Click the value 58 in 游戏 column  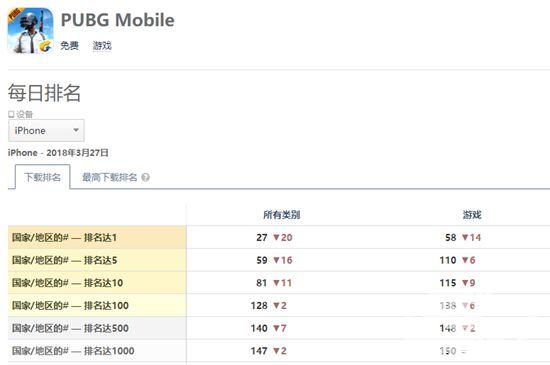(x=450, y=237)
